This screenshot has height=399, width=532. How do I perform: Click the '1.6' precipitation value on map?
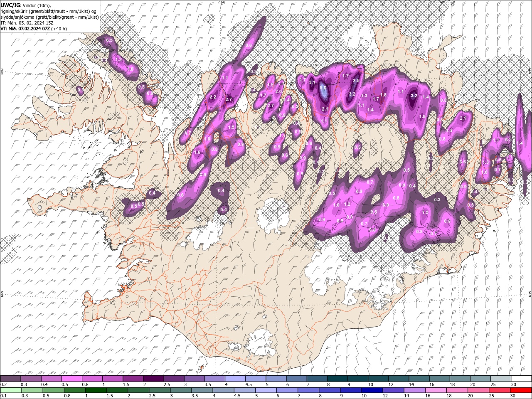(x=197, y=153)
